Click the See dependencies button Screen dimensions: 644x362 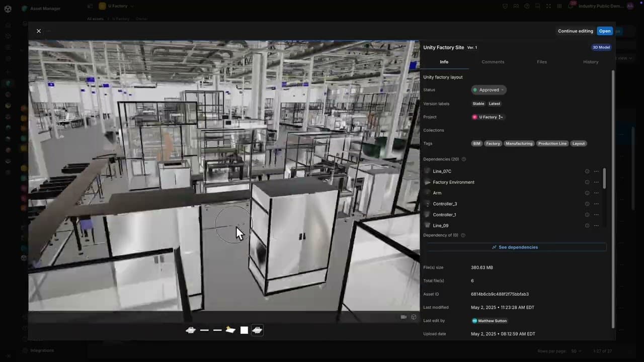click(x=515, y=247)
